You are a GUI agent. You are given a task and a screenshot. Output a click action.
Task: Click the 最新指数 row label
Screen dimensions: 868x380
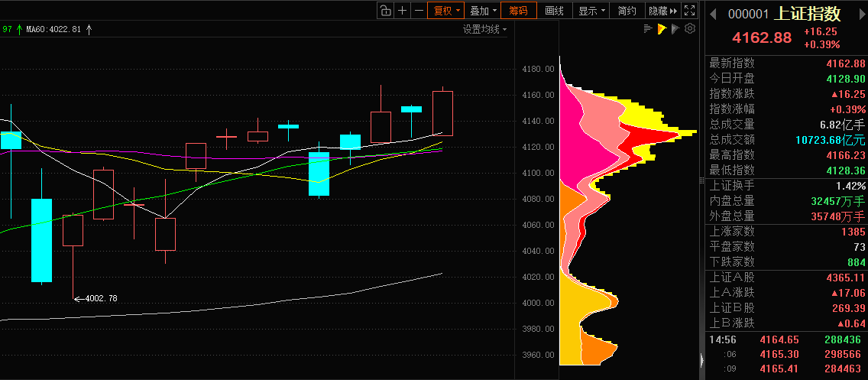[732, 63]
